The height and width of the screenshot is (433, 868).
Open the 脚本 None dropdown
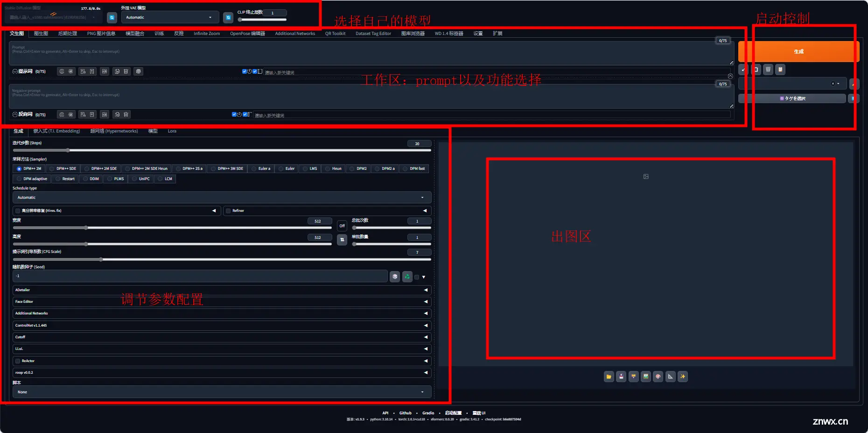pyautogui.click(x=222, y=392)
